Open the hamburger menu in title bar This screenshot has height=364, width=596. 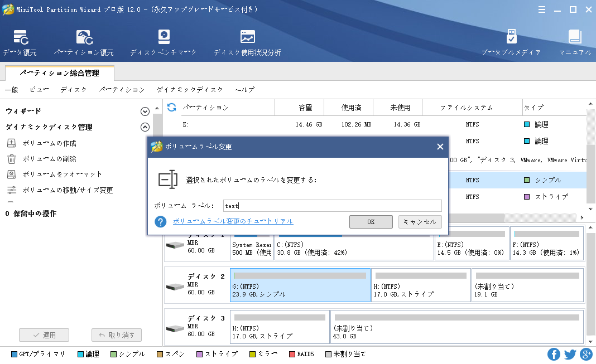click(x=542, y=9)
